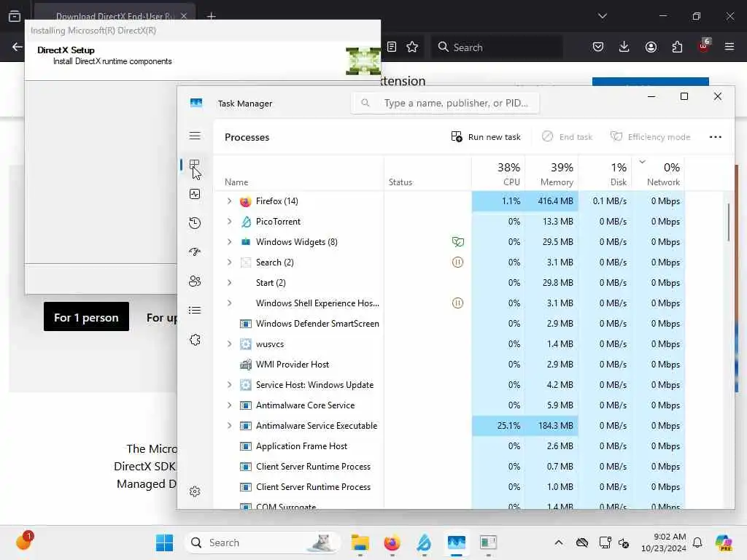This screenshot has width=747, height=560.
Task: Open Pocket save icon in Firefox
Action: pos(598,47)
